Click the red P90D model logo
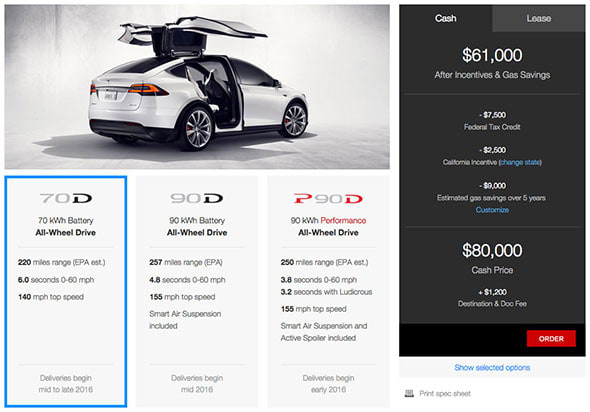 [328, 198]
